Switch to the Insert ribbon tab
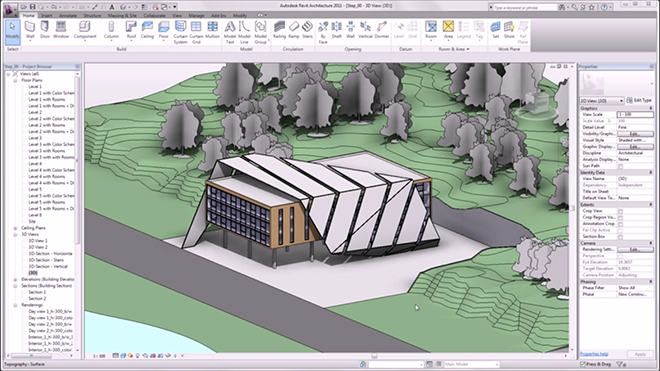 coord(47,16)
